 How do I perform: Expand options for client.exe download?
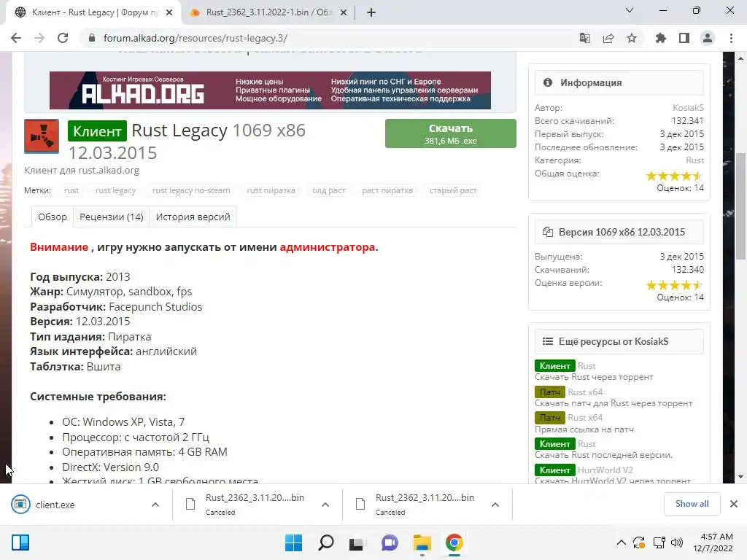click(x=155, y=505)
